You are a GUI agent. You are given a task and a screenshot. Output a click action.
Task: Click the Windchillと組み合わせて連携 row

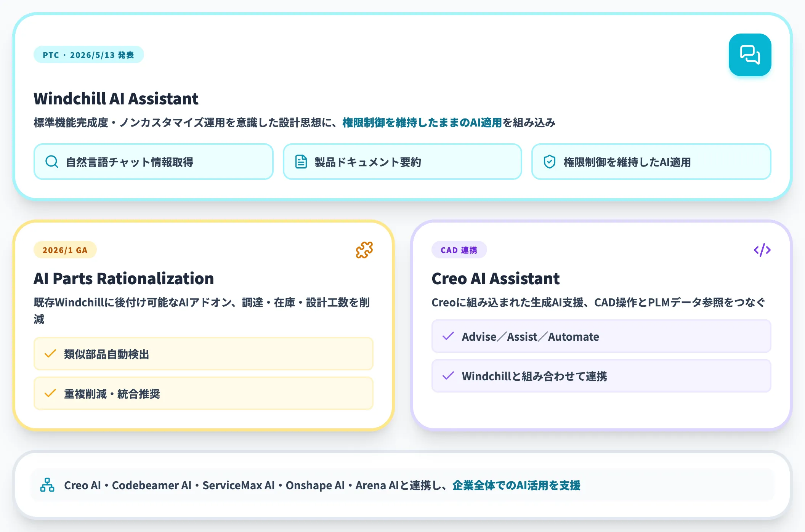(x=601, y=376)
